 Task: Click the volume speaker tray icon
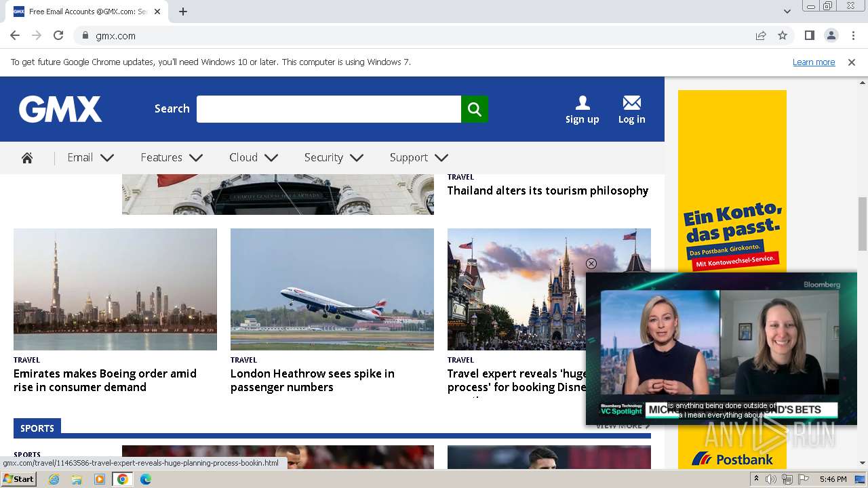click(771, 479)
